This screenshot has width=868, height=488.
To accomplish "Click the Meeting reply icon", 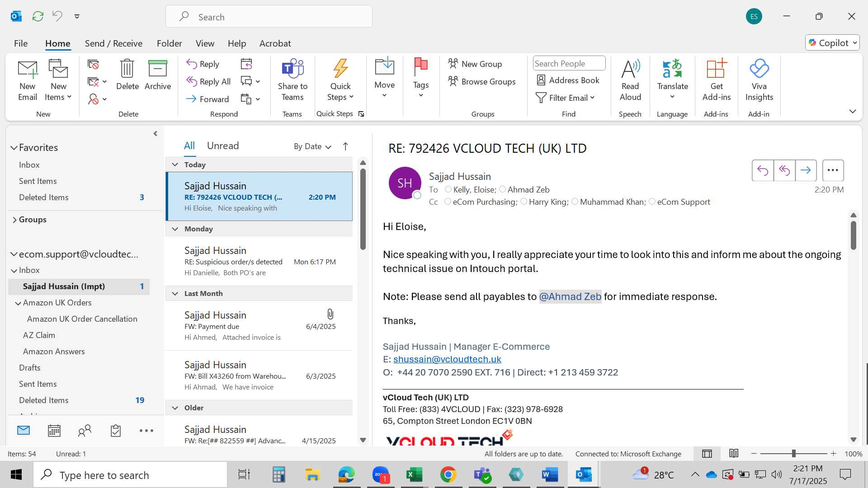I will pyautogui.click(x=246, y=64).
